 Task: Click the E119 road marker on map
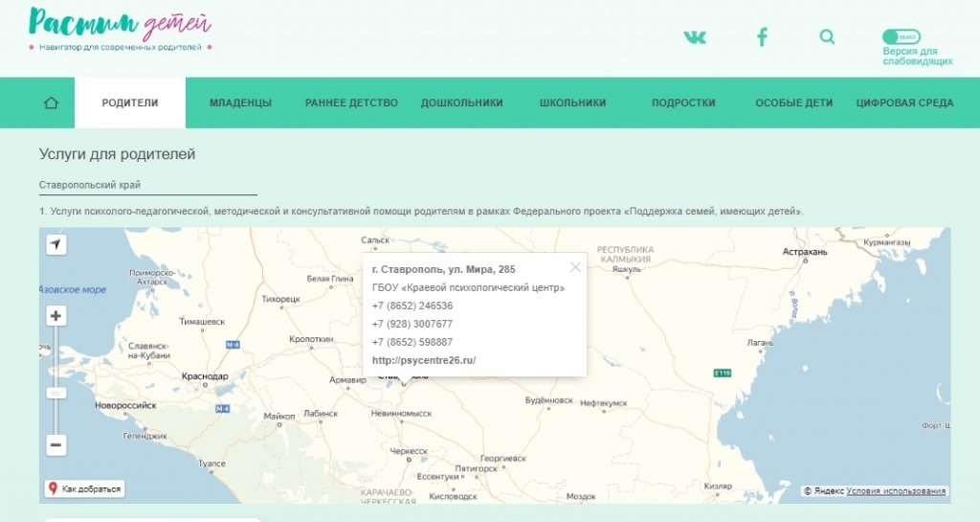(722, 374)
